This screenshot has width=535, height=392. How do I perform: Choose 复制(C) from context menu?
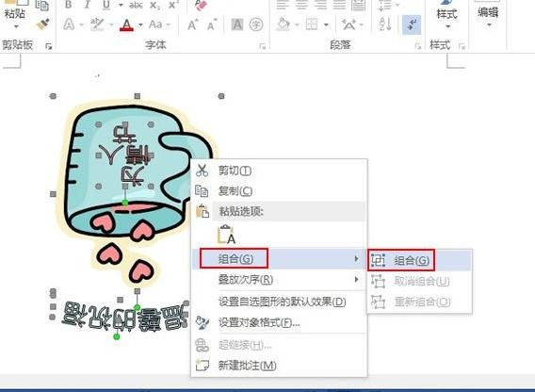click(280, 191)
